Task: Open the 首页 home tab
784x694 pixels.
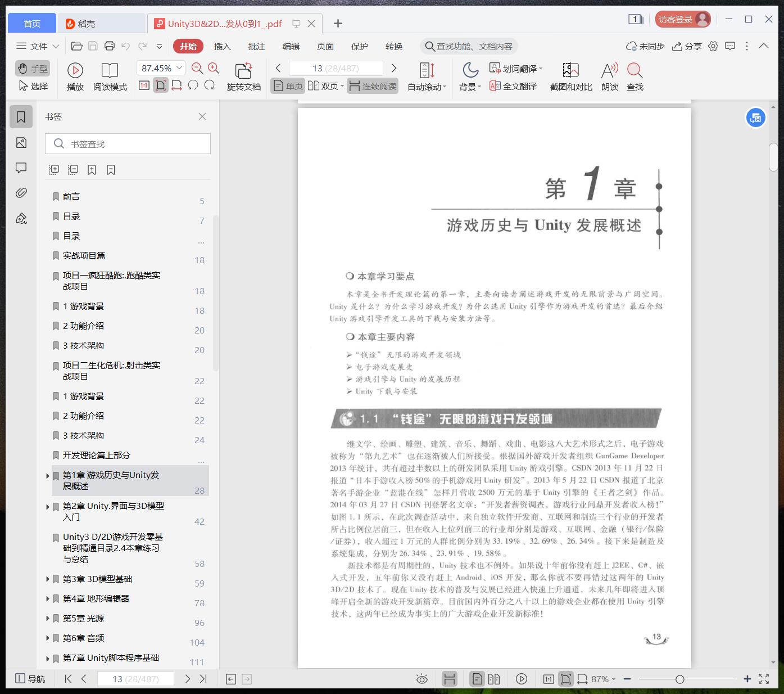Action: (32, 23)
